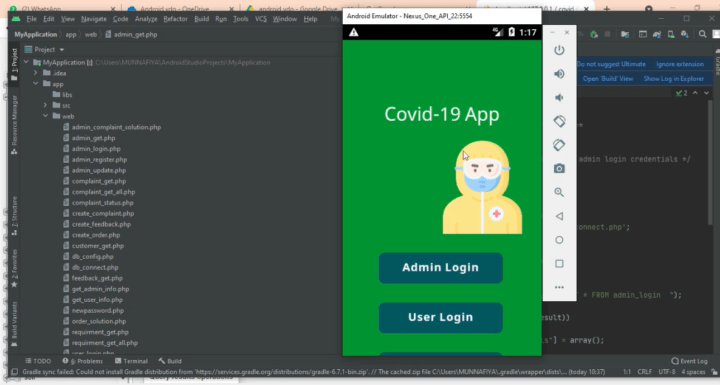
Task: Collapse MyApplication root node arrow
Action: (26, 62)
